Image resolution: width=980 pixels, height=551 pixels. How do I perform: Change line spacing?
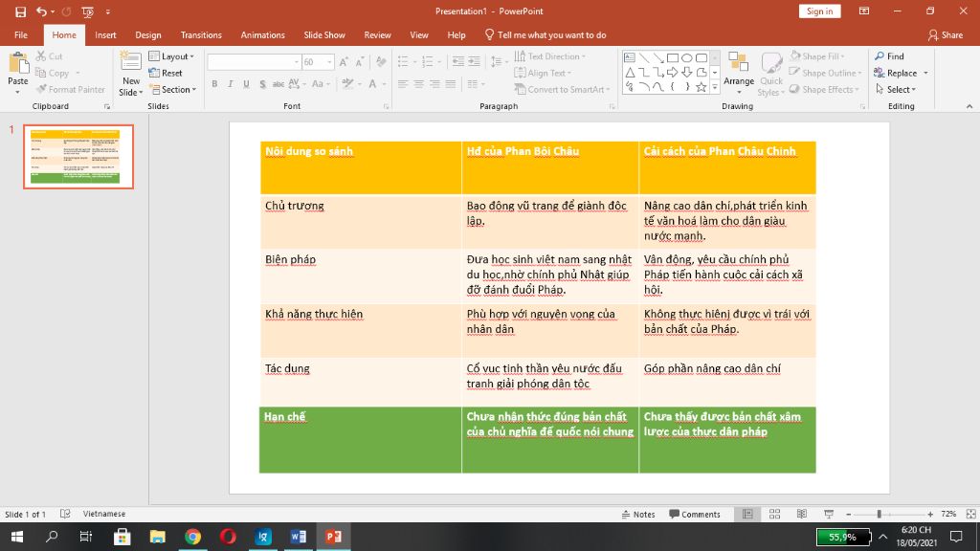pyautogui.click(x=498, y=62)
